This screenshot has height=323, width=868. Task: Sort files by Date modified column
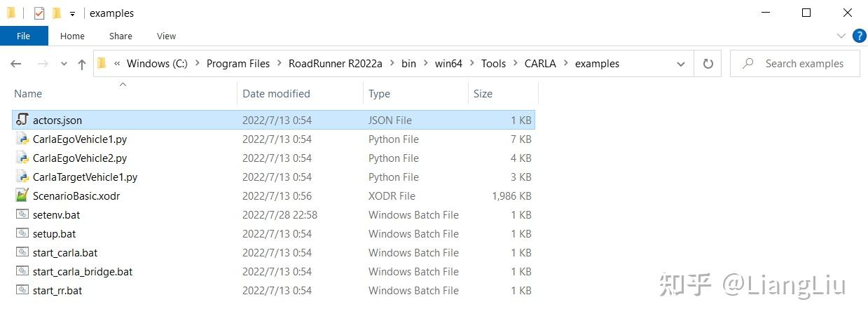click(x=276, y=93)
